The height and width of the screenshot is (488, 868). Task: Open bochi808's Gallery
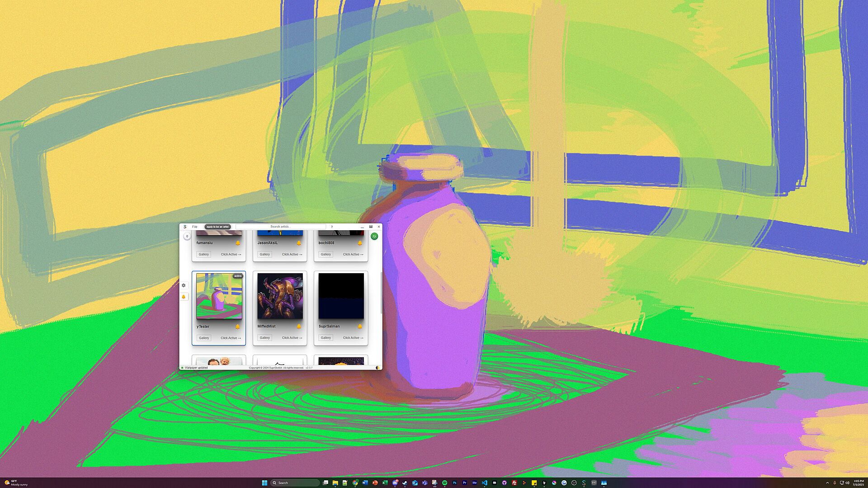point(326,254)
